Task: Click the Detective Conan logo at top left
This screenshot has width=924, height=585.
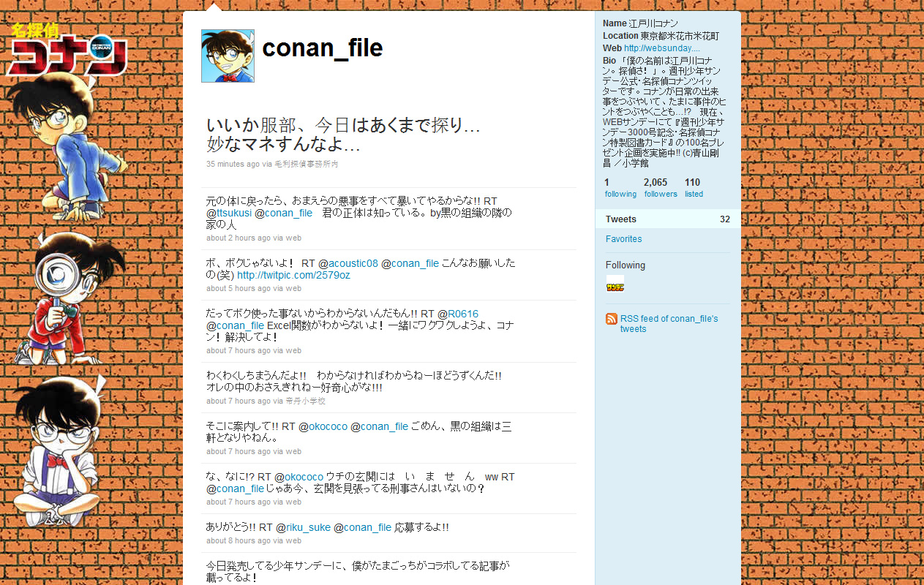Action: 67,49
